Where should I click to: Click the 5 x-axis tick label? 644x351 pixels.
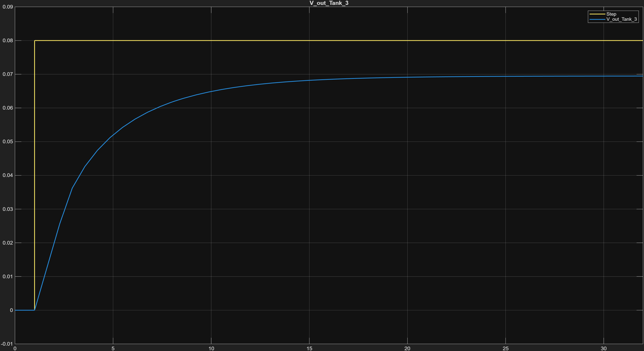click(x=113, y=348)
